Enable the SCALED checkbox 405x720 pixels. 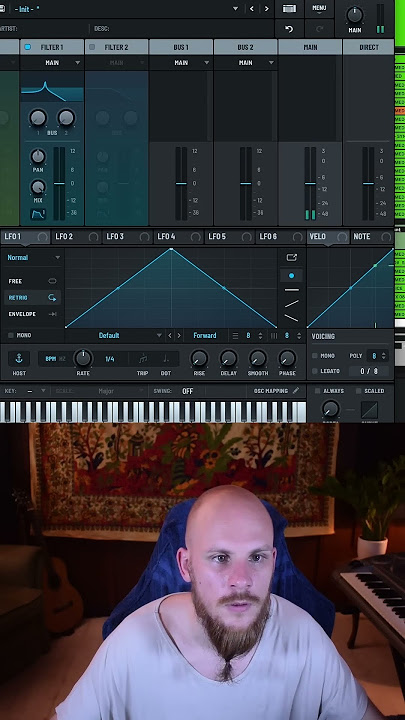[359, 391]
